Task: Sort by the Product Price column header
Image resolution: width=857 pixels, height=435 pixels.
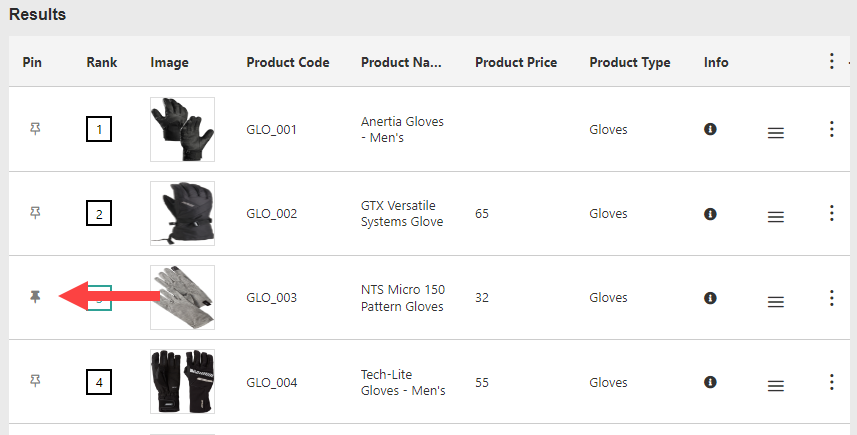Action: 516,62
